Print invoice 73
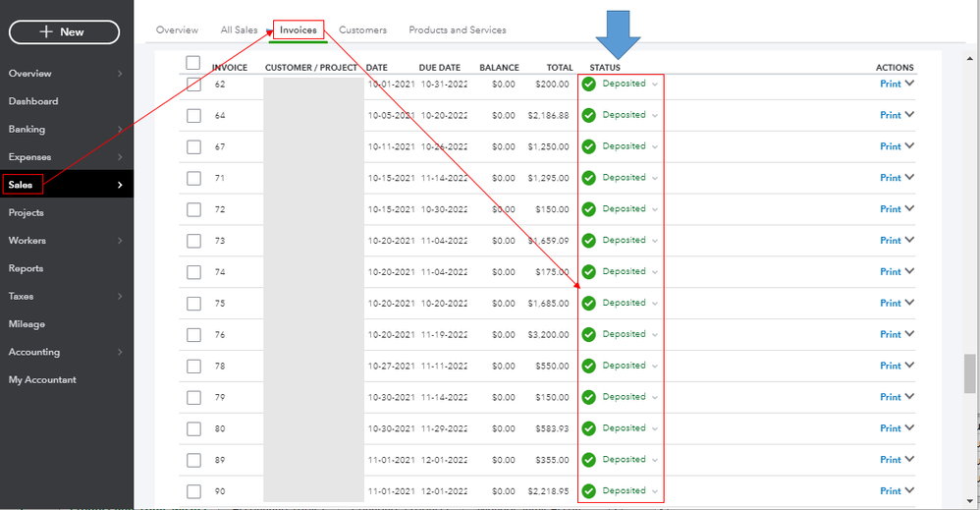 (x=890, y=241)
